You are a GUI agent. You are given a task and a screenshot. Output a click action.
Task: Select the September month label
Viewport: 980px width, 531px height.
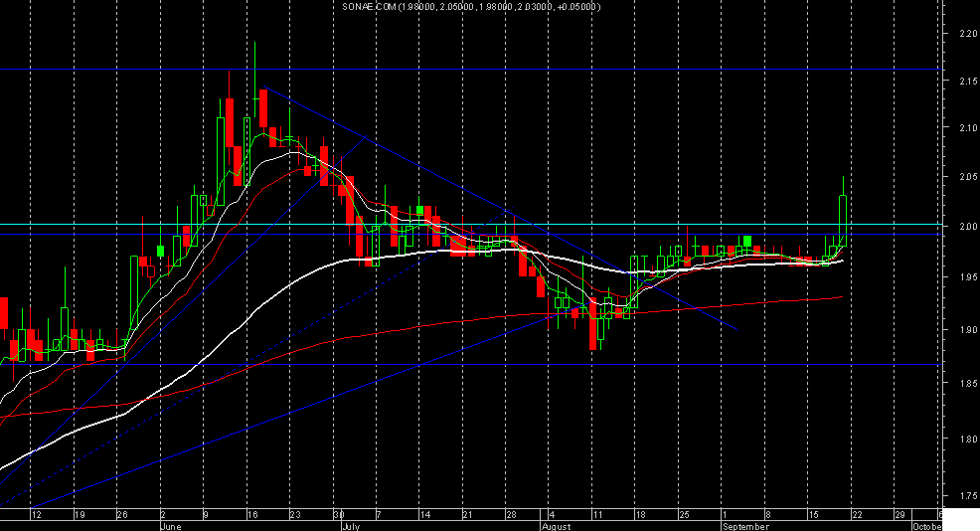pos(745,526)
